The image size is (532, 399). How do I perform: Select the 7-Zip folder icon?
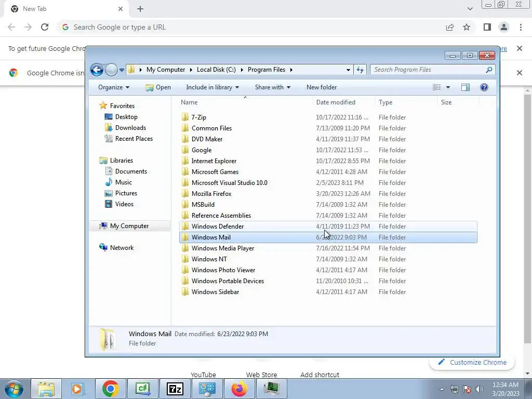click(185, 117)
